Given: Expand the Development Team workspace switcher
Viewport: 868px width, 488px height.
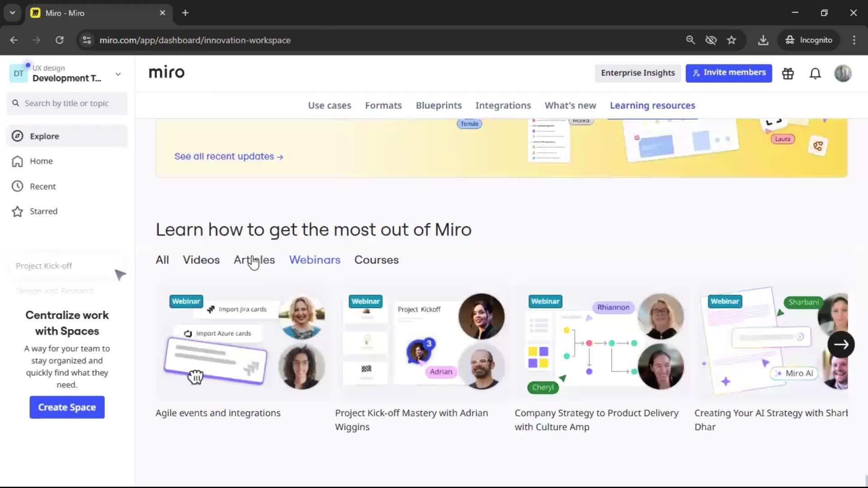Looking at the screenshot, I should pyautogui.click(x=118, y=74).
